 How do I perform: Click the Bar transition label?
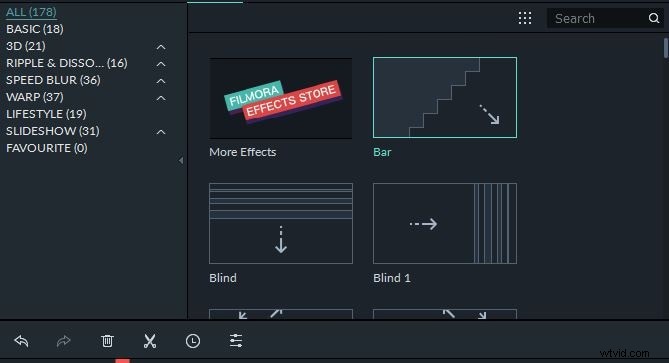pyautogui.click(x=382, y=152)
